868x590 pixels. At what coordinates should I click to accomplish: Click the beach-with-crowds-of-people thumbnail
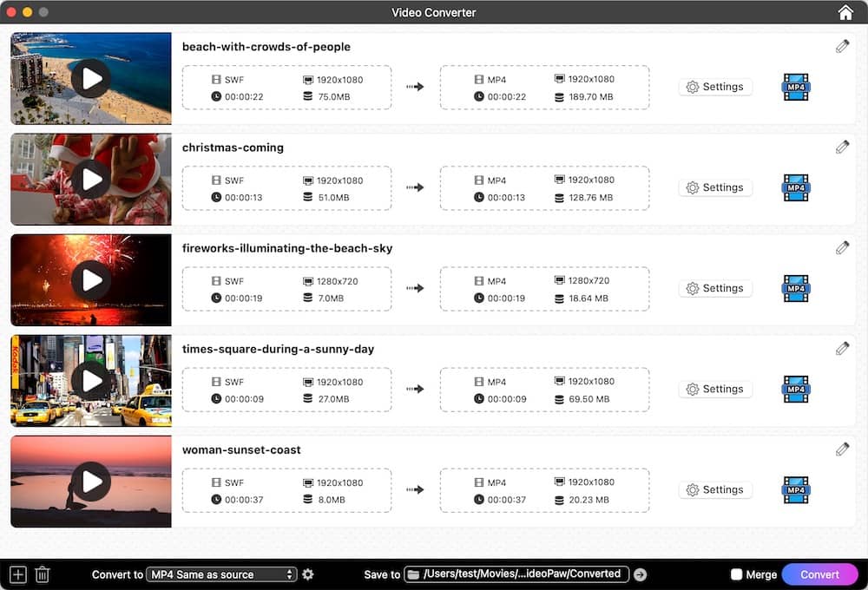point(90,78)
